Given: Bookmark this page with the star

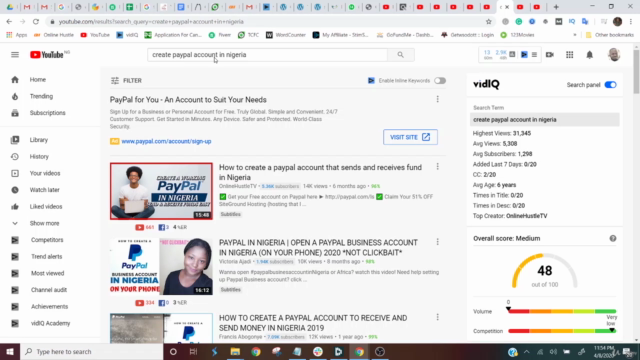Looking at the screenshot, I should tap(489, 22).
